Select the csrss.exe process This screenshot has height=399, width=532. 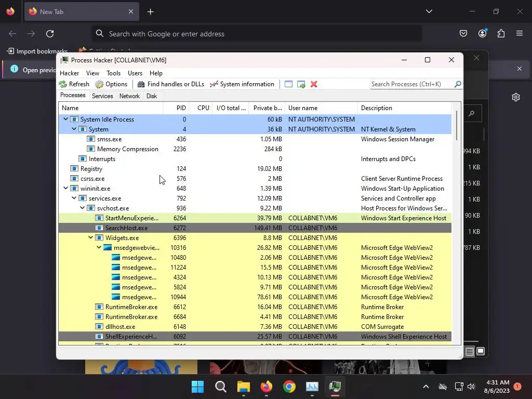255,179
